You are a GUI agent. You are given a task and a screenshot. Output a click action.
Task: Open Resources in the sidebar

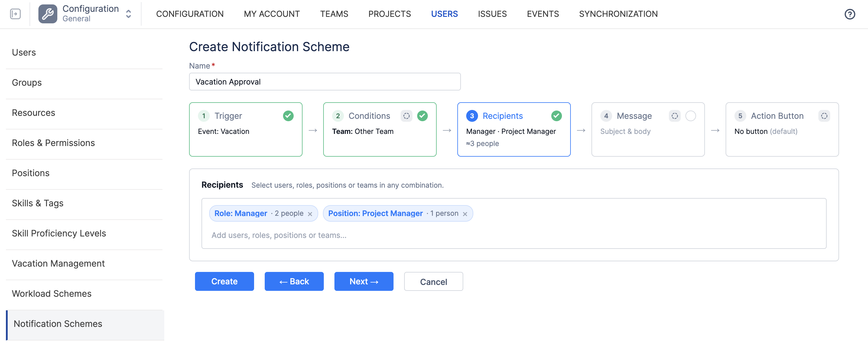[x=84, y=113]
